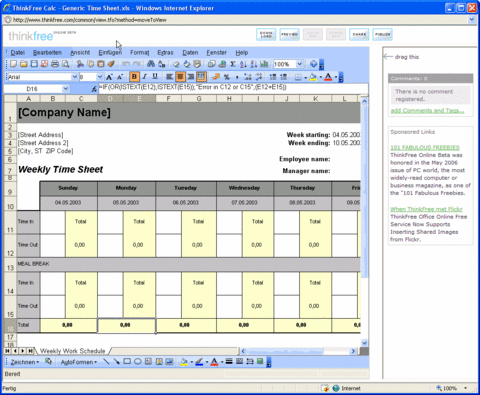Click the Save disk icon
The width and height of the screenshot is (480, 395).
[x=34, y=64]
